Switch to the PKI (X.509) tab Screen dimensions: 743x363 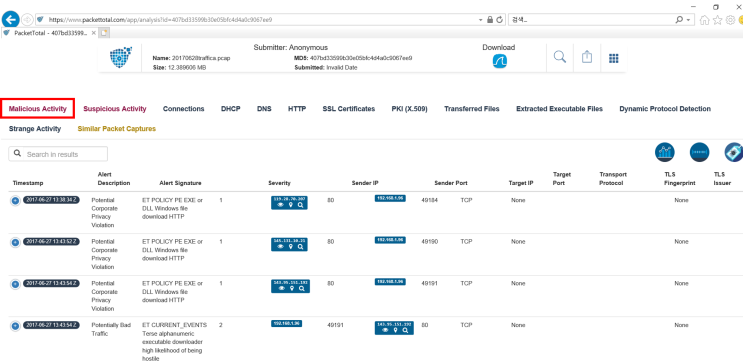(409, 109)
